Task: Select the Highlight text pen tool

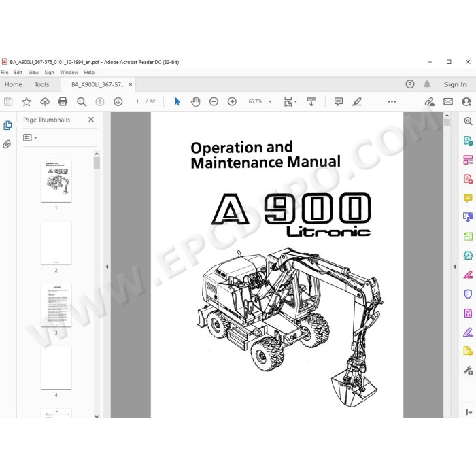Action: [357, 101]
